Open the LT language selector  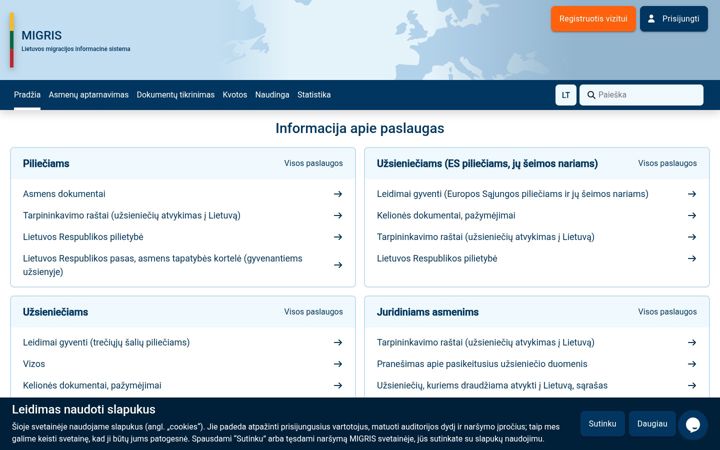pyautogui.click(x=566, y=95)
